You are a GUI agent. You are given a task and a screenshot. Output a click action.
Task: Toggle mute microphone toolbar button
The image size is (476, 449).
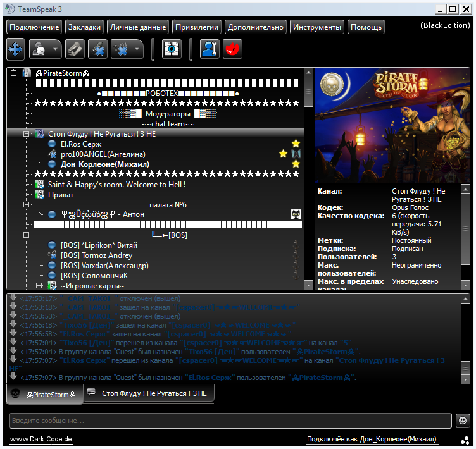pos(97,49)
